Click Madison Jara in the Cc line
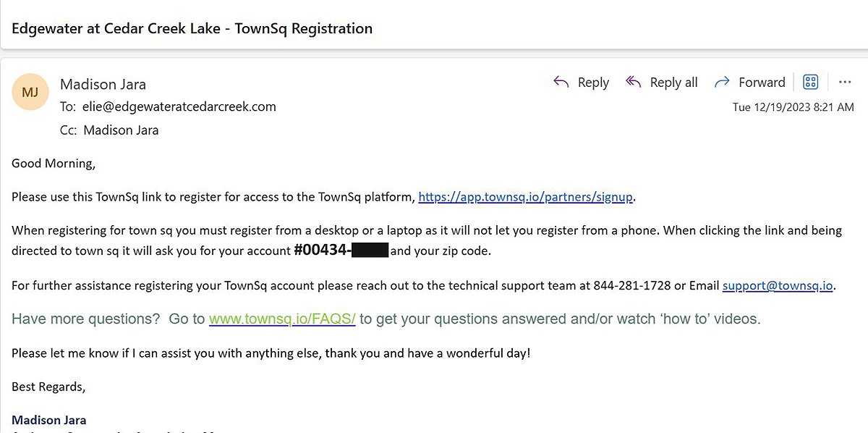The height and width of the screenshot is (433, 868). click(x=121, y=130)
